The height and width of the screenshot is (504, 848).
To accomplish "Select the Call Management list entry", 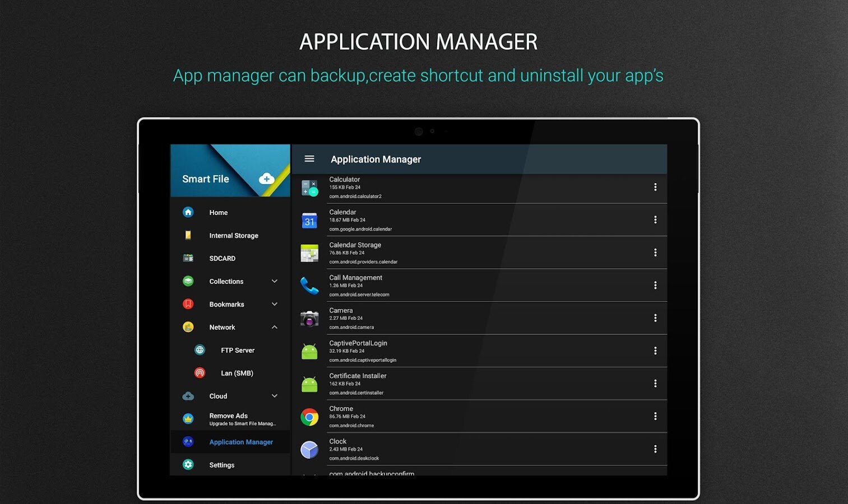I will (x=480, y=286).
